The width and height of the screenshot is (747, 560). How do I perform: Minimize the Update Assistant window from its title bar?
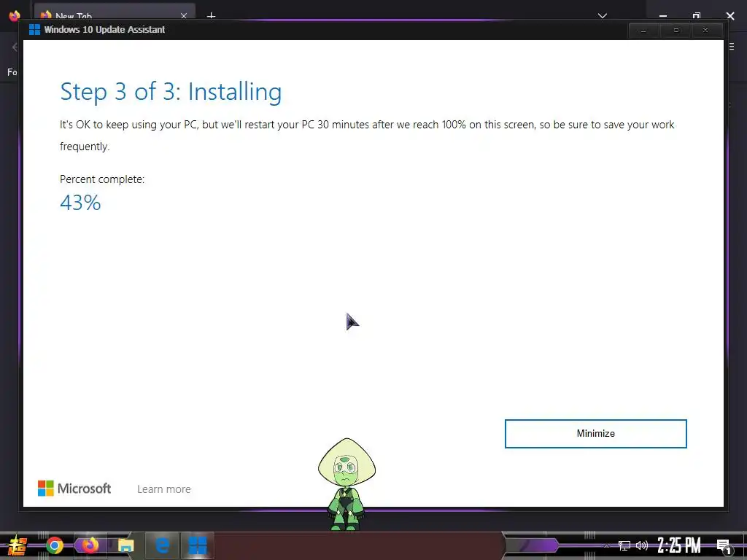643,31
